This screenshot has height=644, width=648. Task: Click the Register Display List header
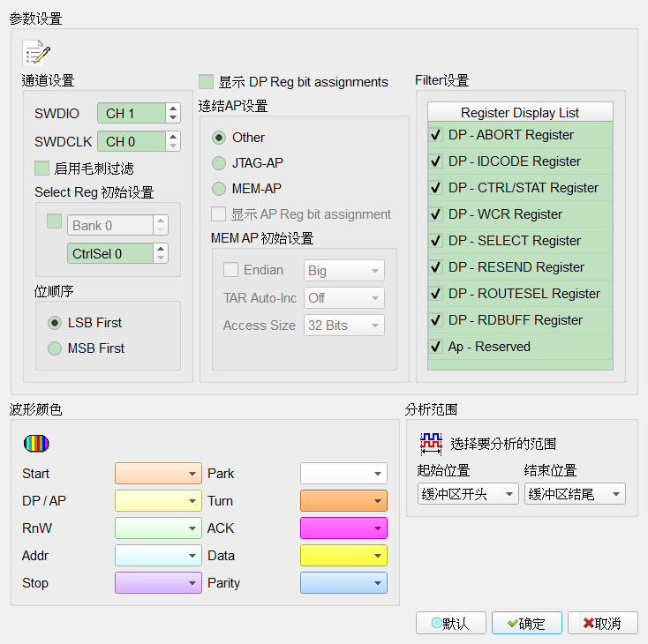pos(520,112)
